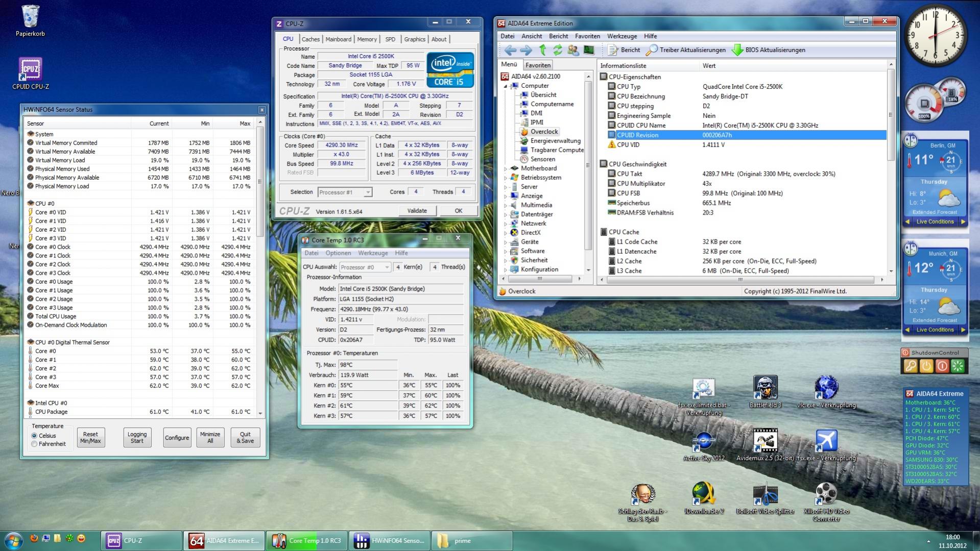This screenshot has height=551, width=980.
Task: Open the Papierkorb recycle bin
Action: click(30, 17)
